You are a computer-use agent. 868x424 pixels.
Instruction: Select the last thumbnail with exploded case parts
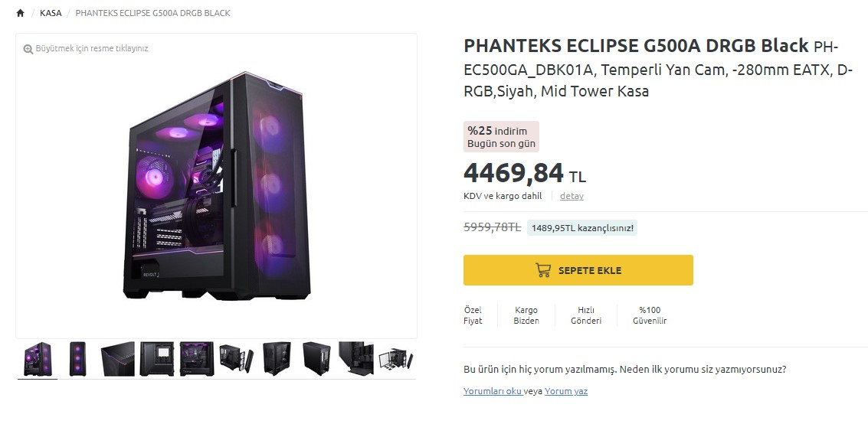click(396, 358)
